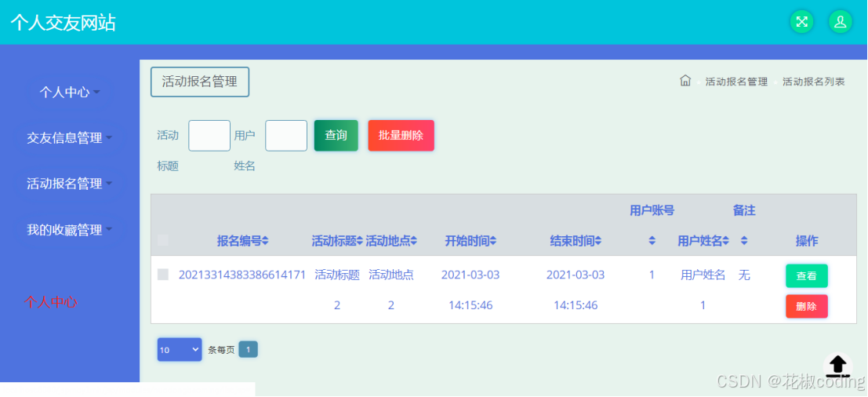Image resolution: width=868 pixels, height=397 pixels.
Task: Sort by 开始时间 column arrows
Action: [x=492, y=241]
